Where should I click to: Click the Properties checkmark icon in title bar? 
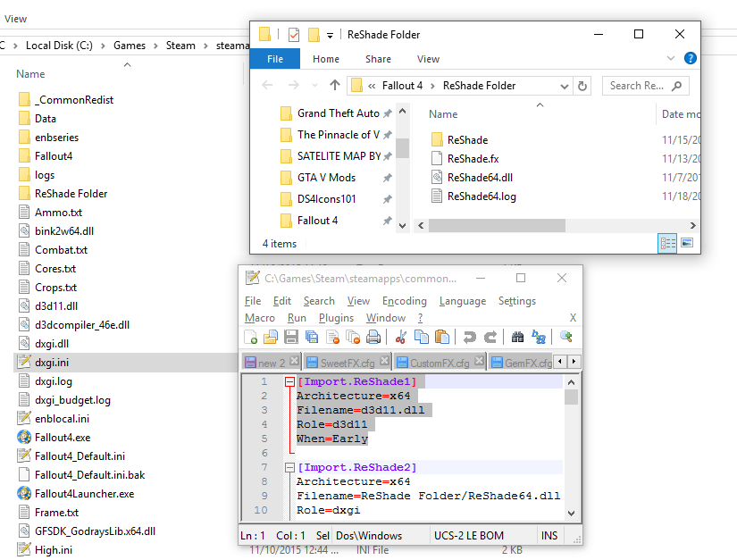click(x=294, y=34)
